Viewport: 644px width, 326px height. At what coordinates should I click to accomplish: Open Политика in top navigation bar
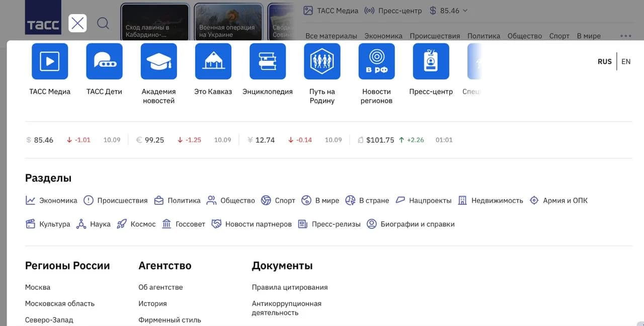pyautogui.click(x=484, y=36)
